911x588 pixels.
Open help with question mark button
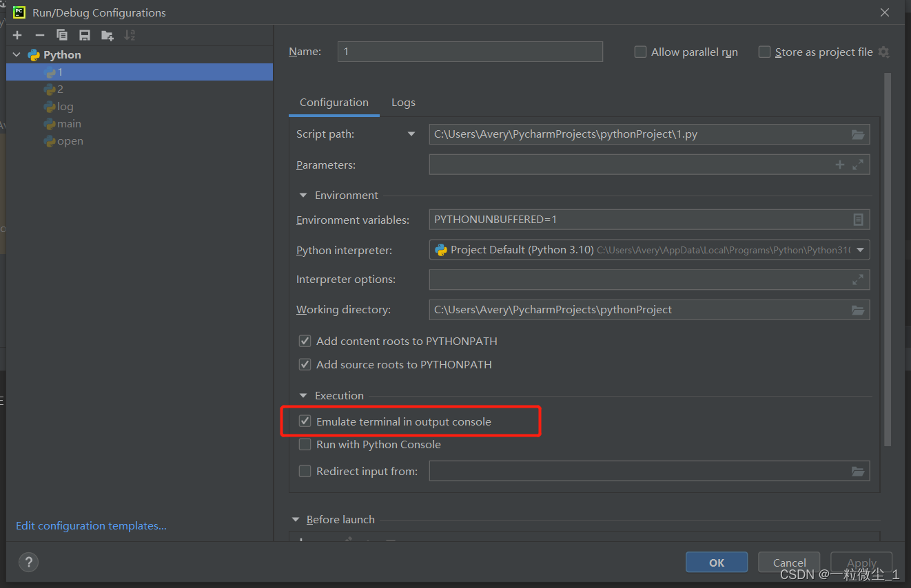coord(28,562)
